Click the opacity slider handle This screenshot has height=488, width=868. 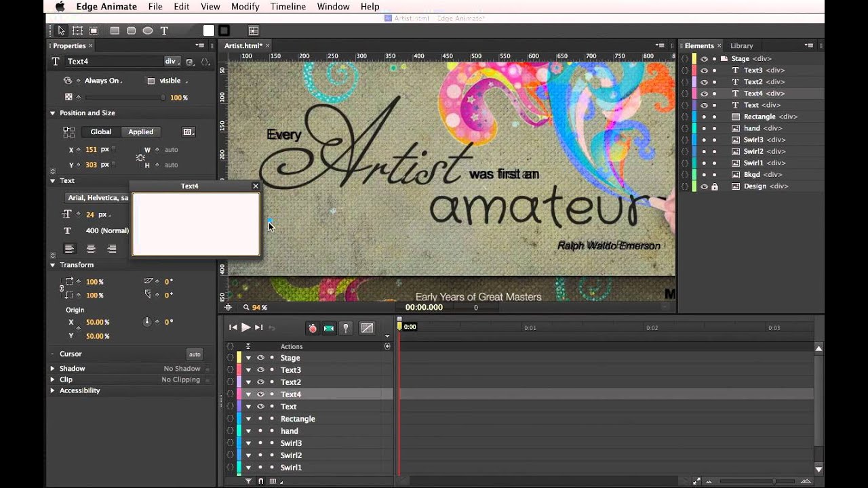tap(163, 98)
